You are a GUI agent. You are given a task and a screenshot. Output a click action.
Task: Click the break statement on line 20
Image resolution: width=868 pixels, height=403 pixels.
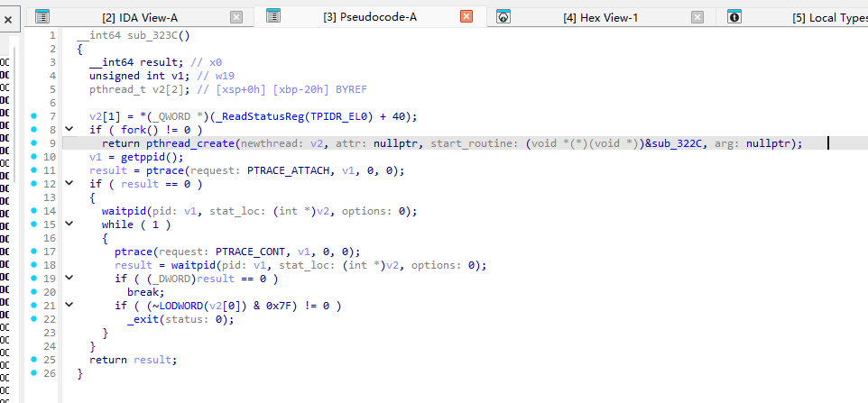pyautogui.click(x=145, y=292)
